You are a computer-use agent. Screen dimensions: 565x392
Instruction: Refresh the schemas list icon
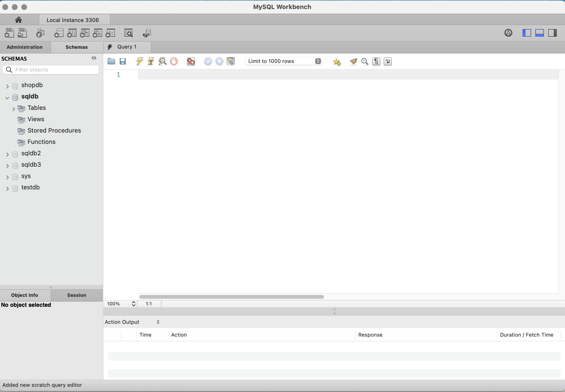tap(94, 58)
